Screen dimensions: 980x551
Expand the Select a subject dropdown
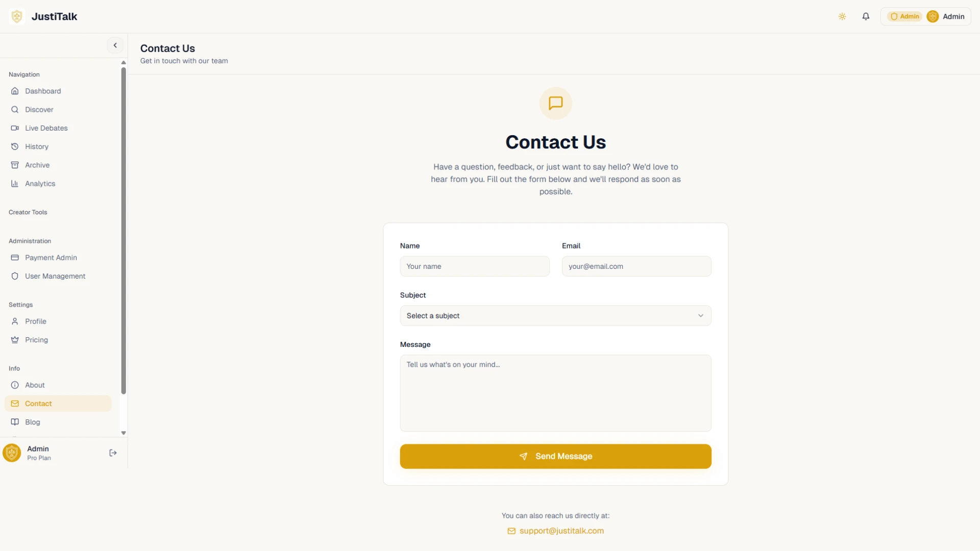(555, 316)
